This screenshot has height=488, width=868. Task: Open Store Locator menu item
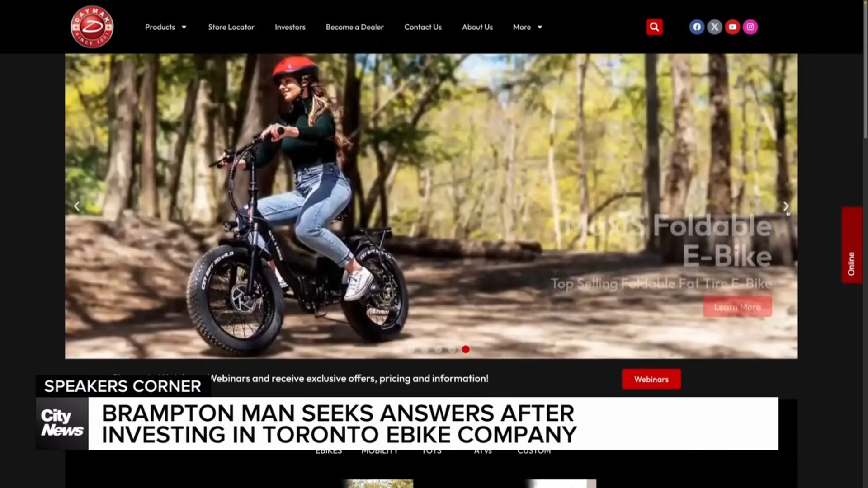(x=231, y=27)
